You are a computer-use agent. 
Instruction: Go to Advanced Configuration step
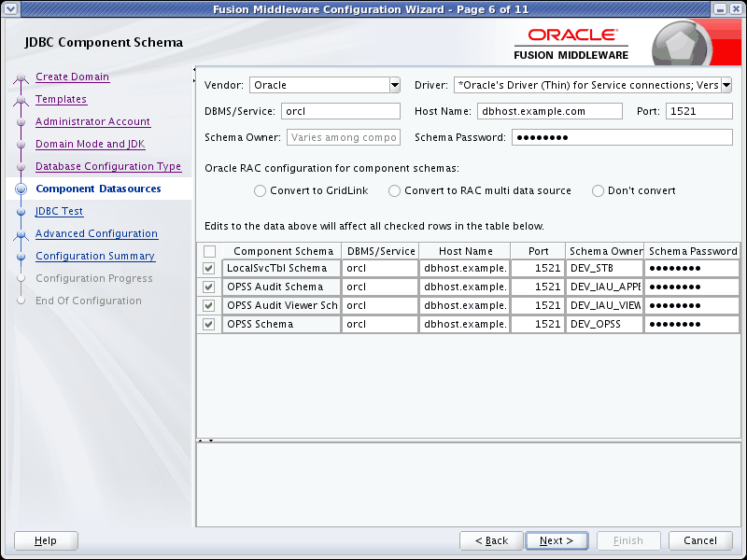pyautogui.click(x=97, y=233)
